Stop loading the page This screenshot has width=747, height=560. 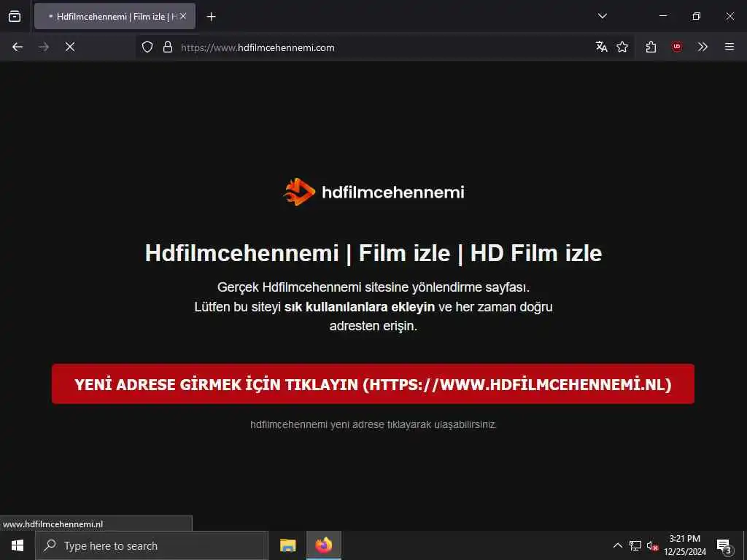point(70,47)
